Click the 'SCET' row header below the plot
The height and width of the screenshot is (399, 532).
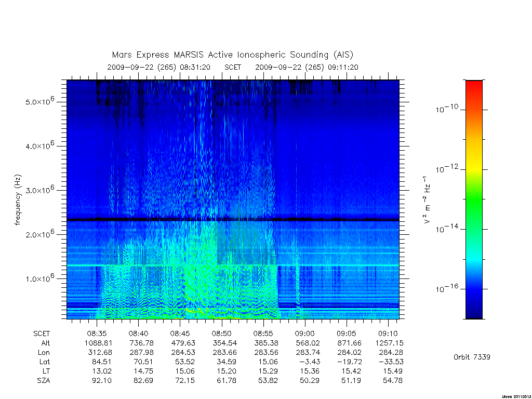point(42,334)
